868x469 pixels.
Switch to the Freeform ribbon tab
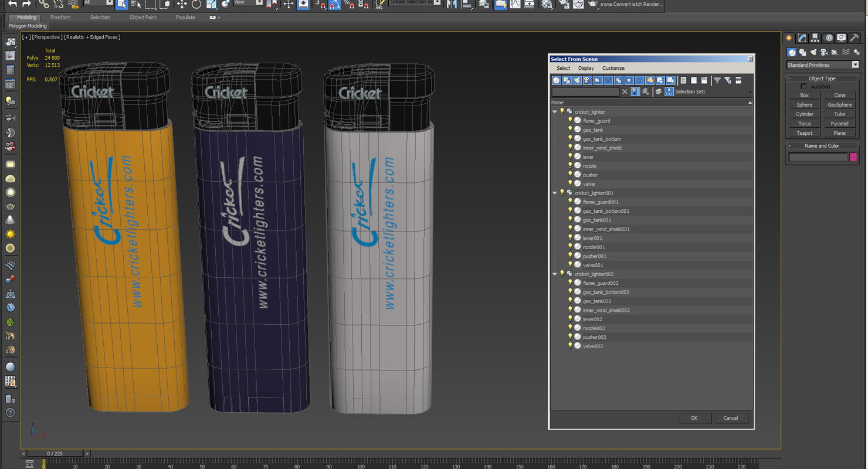pyautogui.click(x=60, y=18)
